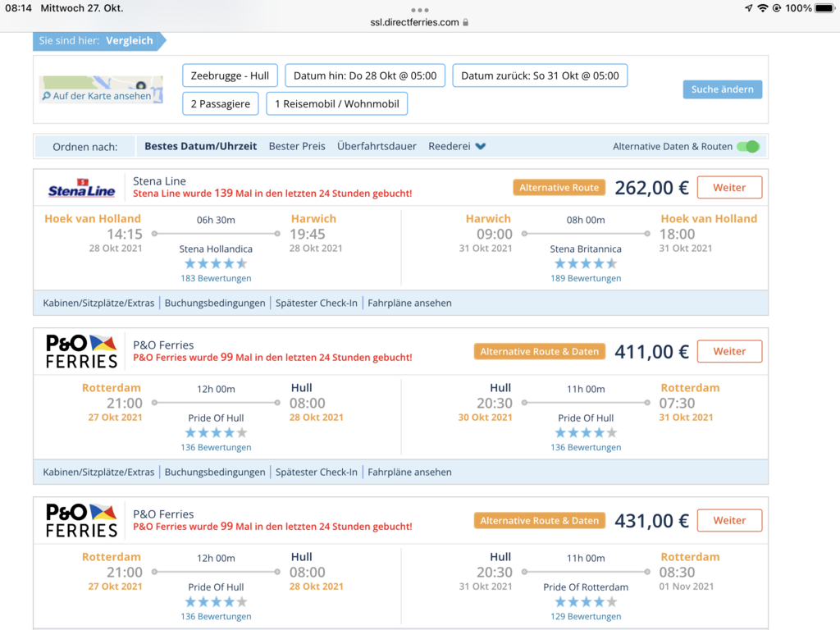
Task: Open 136 Bewertungen for Hull 20:30 on 30 Okt
Action: 586,448
